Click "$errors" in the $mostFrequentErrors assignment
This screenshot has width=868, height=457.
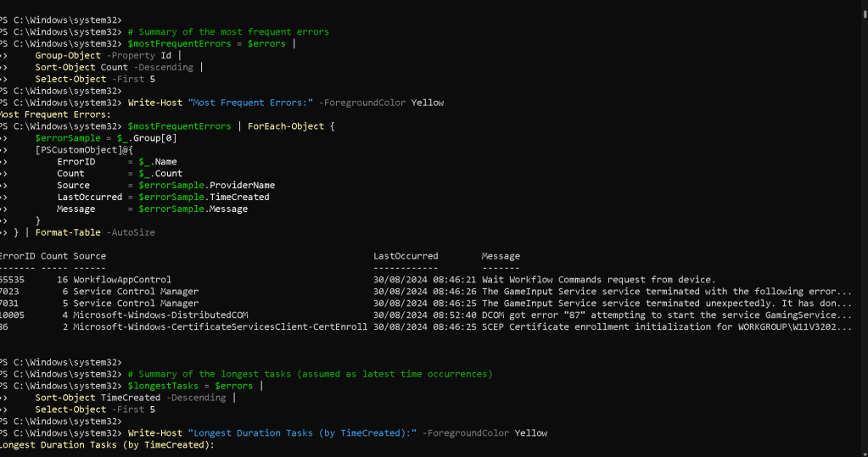pos(266,44)
